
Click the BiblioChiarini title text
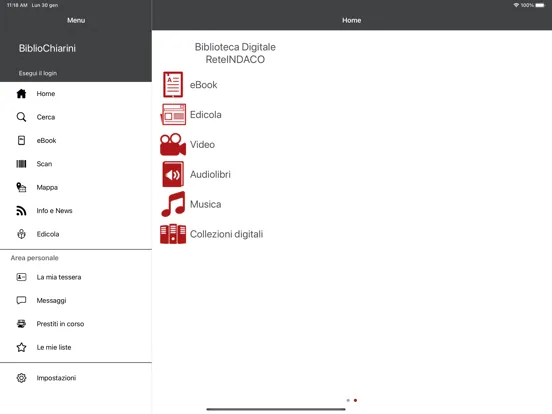[47, 48]
